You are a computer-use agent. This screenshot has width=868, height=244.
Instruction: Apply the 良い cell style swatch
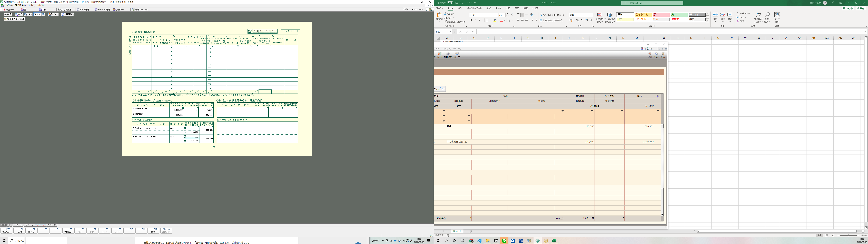679,15
